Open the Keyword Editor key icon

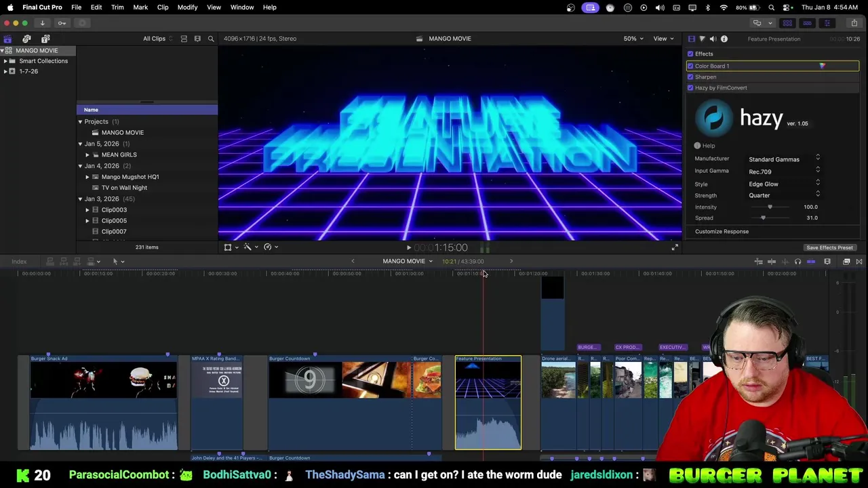(x=62, y=23)
